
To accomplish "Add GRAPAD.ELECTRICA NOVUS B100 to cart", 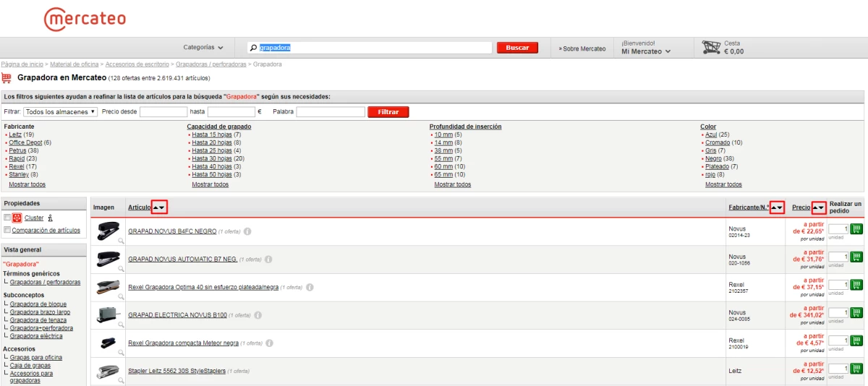I will pyautogui.click(x=856, y=313).
